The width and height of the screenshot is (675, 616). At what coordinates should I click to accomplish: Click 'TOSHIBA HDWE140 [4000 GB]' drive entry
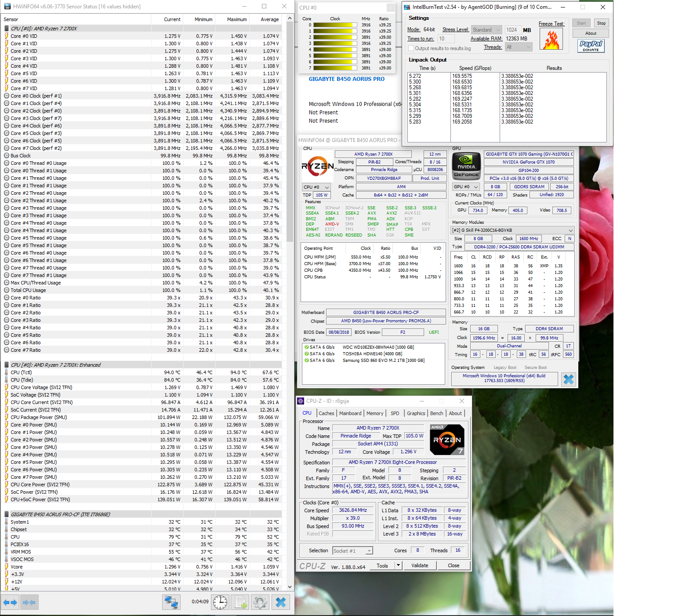(x=372, y=354)
